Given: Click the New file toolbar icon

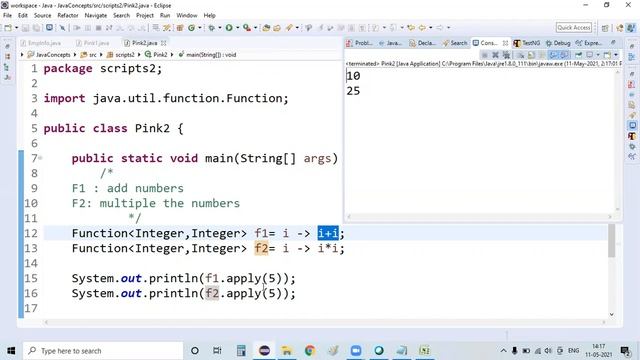Looking at the screenshot, I should (9, 28).
